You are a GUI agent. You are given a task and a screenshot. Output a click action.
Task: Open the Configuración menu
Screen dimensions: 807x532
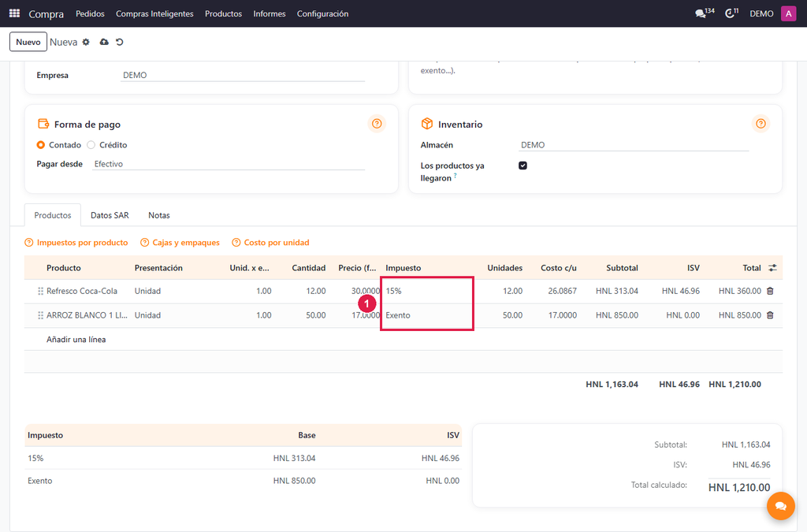[x=322, y=14]
